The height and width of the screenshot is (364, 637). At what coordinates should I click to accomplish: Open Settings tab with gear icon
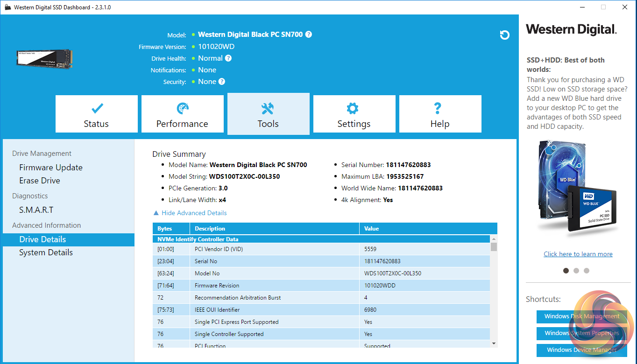click(354, 114)
